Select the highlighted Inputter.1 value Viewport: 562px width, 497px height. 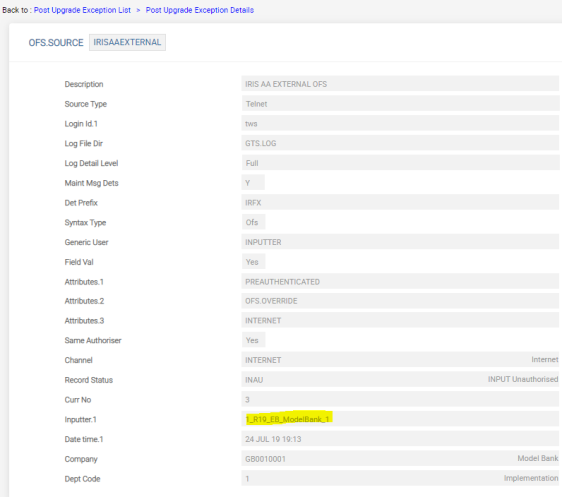tap(288, 419)
